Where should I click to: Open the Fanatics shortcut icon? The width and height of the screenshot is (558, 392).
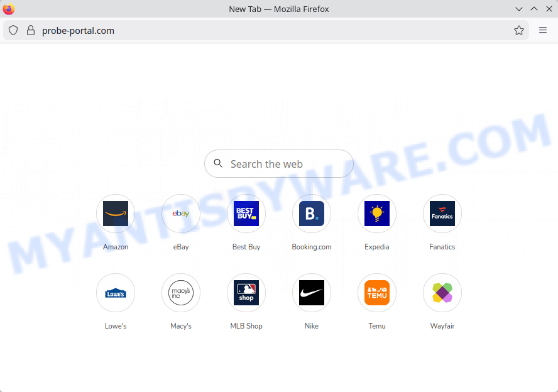(442, 214)
